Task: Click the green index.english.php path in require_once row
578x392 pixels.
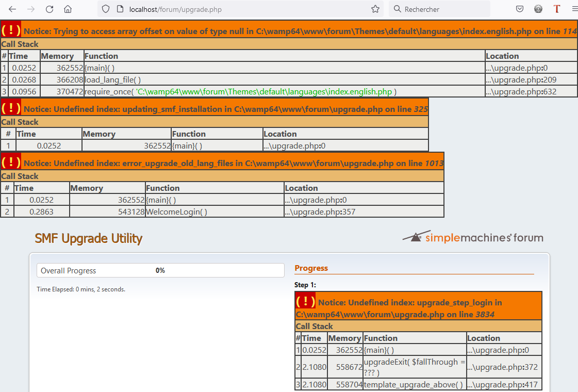Action: pyautogui.click(x=264, y=91)
